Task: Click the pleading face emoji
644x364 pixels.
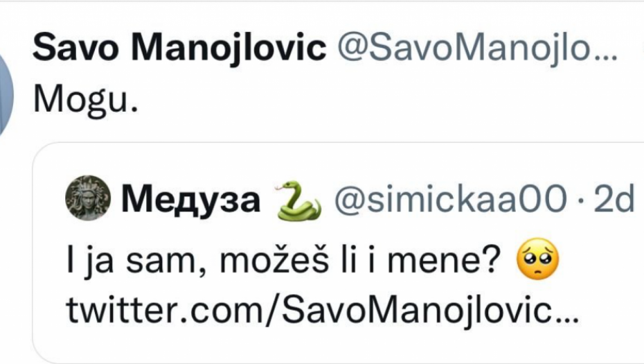Action: (x=537, y=259)
